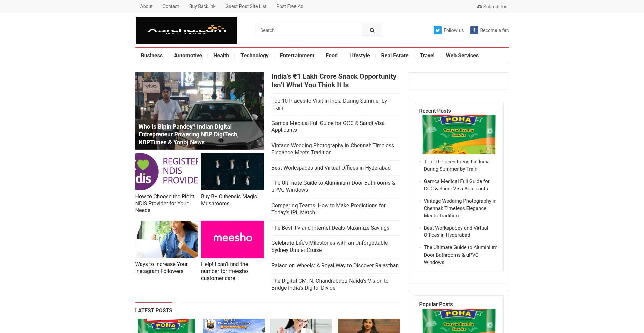644x333 pixels.
Task: Open the pink meesho article thumbnail
Action: [232, 239]
